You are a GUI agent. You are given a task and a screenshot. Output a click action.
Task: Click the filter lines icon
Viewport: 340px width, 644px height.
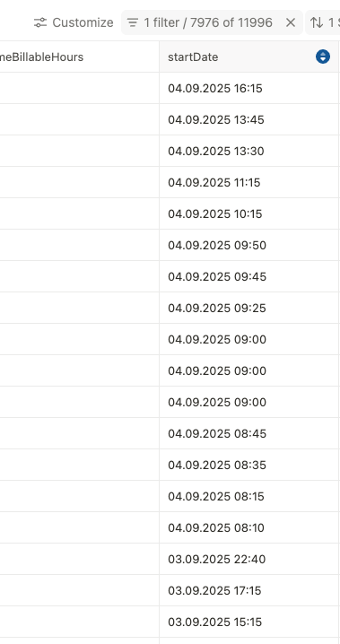(132, 22)
